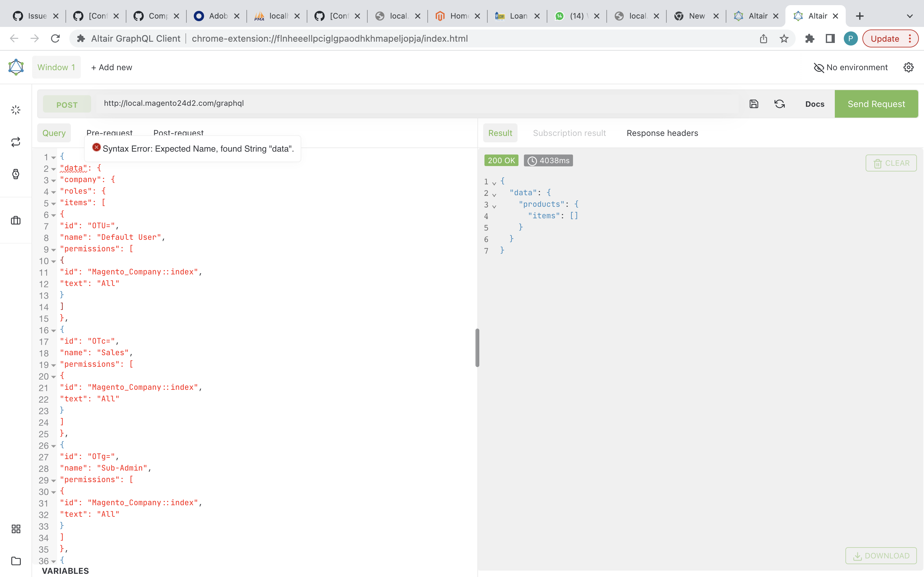Collapse query line 9 "permissions" fold arrow
The width and height of the screenshot is (924, 577).
pos(54,250)
